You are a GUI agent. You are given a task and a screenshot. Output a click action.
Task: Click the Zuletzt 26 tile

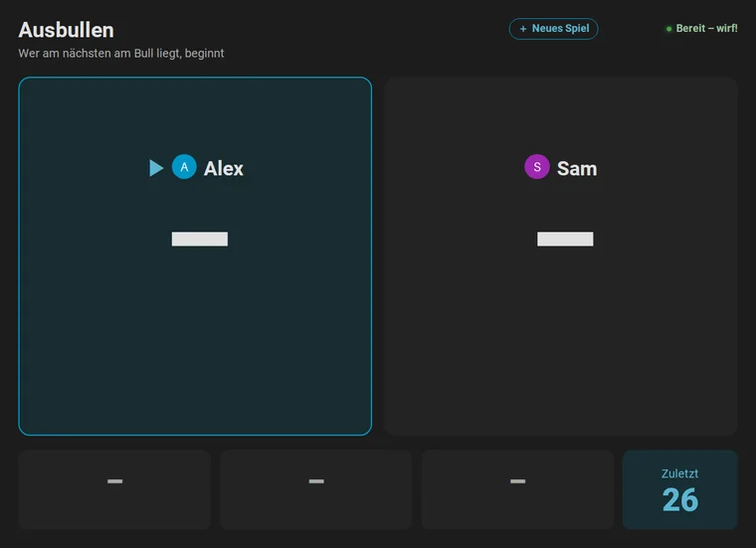click(679, 489)
